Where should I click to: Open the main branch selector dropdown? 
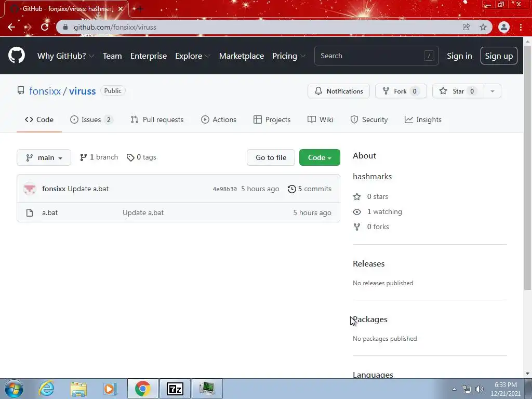[44, 157]
